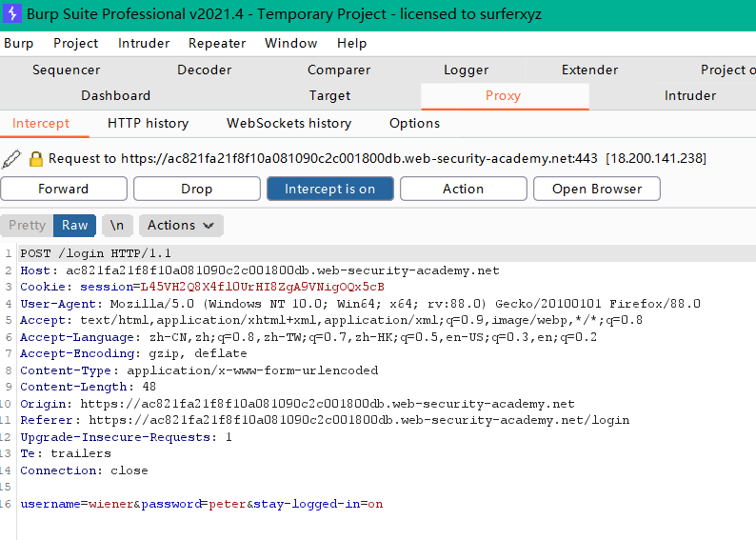Switch to the Decoder tab
Image resolution: width=756 pixels, height=540 pixels.
205,70
